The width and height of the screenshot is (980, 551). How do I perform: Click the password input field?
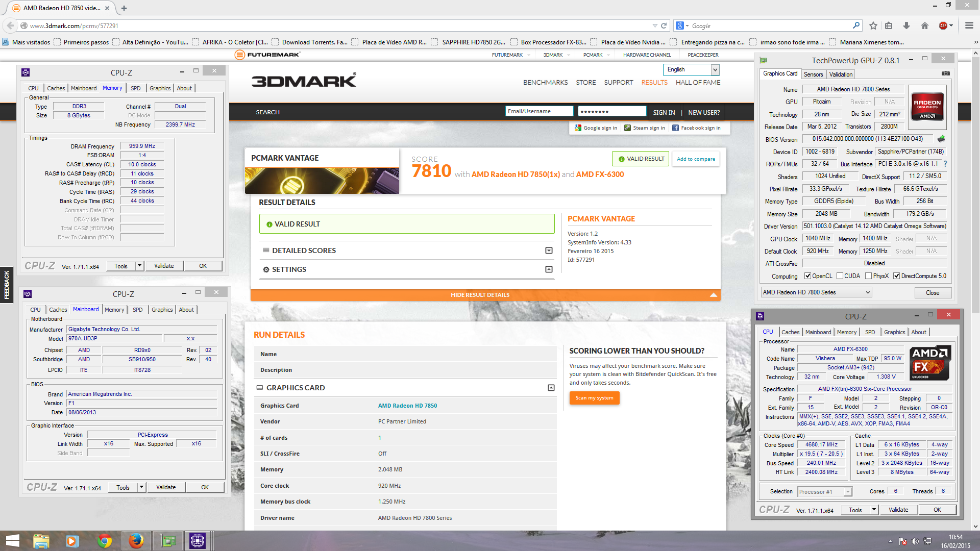coord(612,111)
